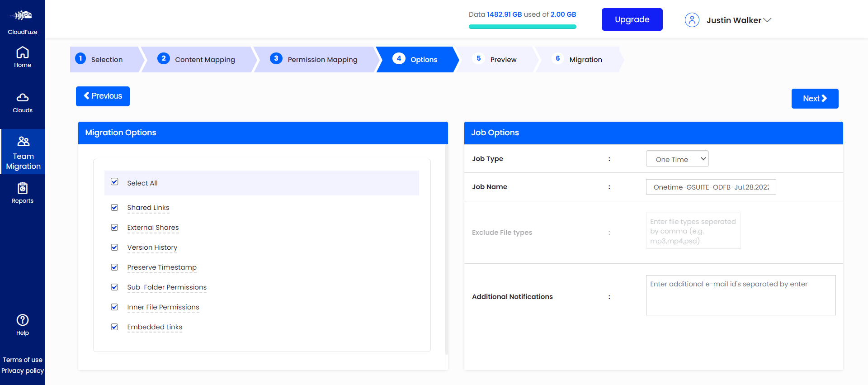Click the Embedded Links option label
The height and width of the screenshot is (385, 868).
pos(155,327)
